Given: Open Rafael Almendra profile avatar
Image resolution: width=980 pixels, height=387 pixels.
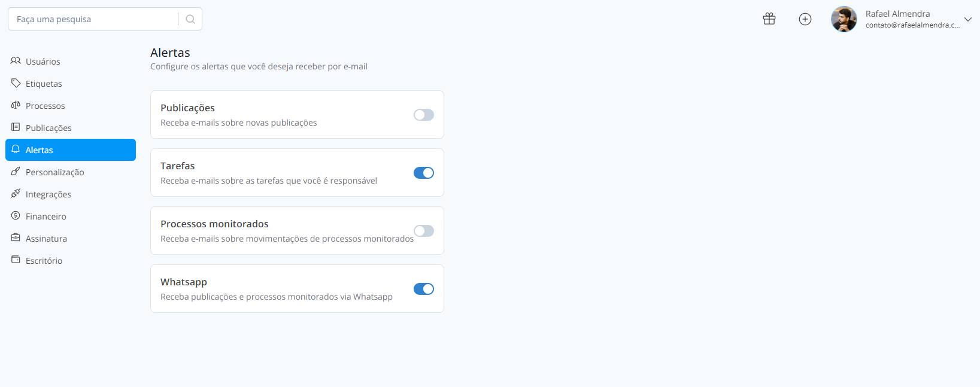Looking at the screenshot, I should [844, 19].
